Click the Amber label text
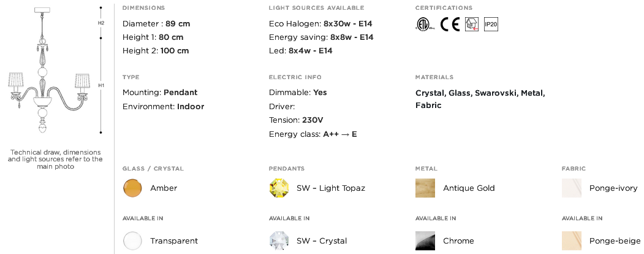 164,188
